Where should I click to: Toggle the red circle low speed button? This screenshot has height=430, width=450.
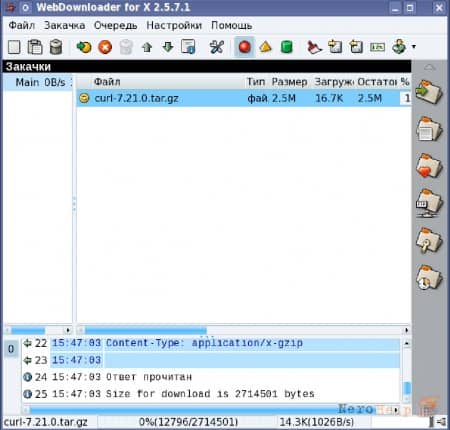(x=244, y=47)
